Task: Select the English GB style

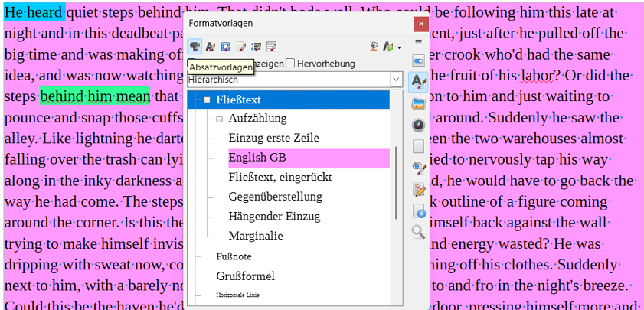Action: pos(309,158)
